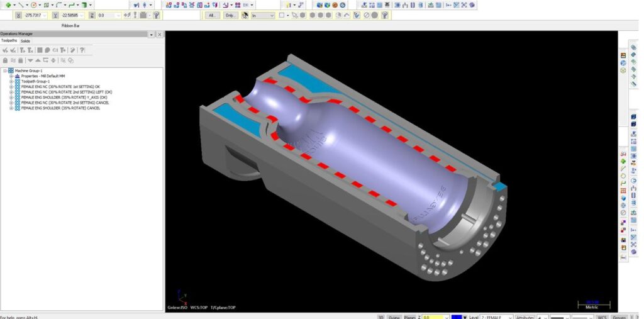Click the help icon in Operations Manager toolbar
The width and height of the screenshot is (644, 319).
[82, 50]
